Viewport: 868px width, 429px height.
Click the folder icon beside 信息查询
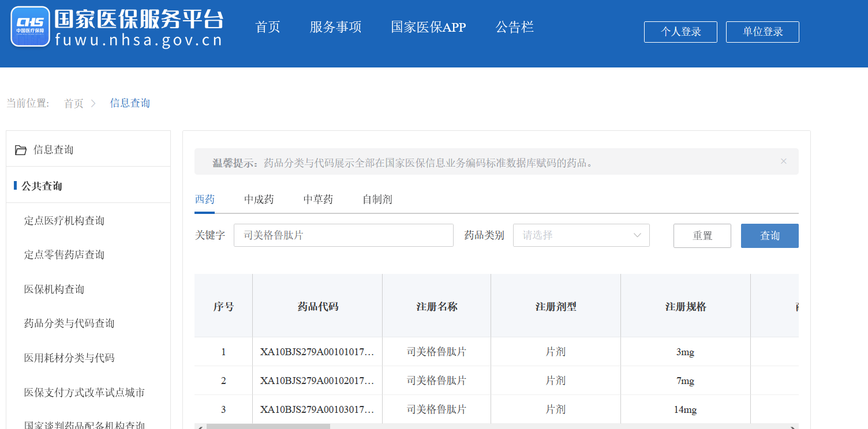pos(21,150)
